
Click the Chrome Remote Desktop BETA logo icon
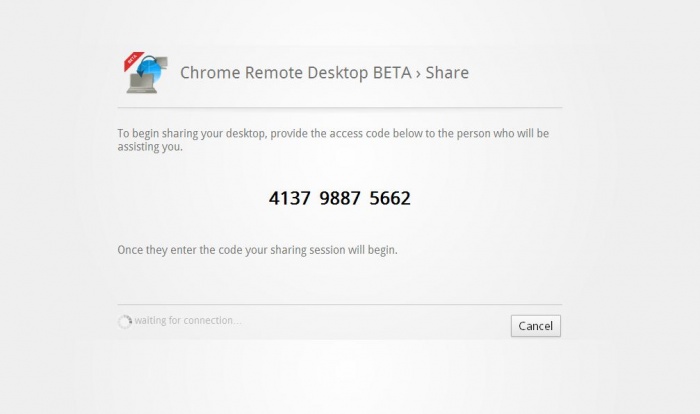(x=146, y=73)
